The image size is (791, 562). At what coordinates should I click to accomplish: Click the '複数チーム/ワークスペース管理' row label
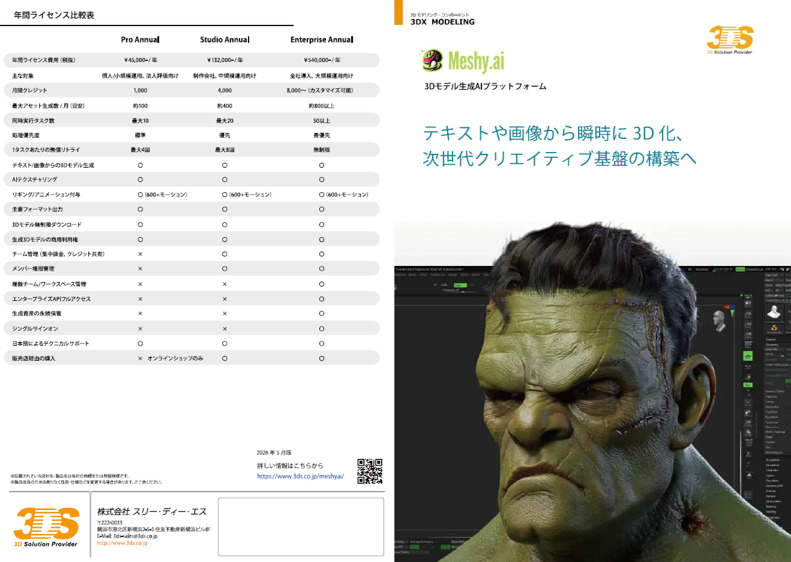click(x=49, y=284)
